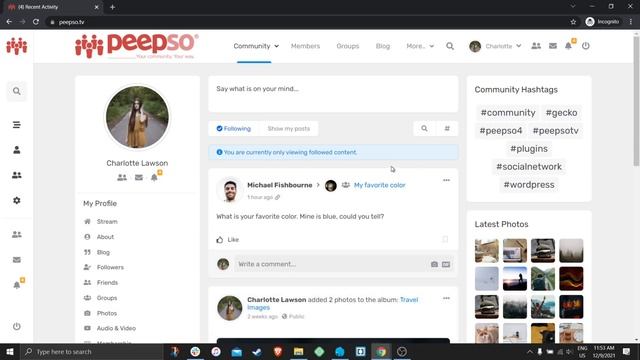The height and width of the screenshot is (360, 640).
Task: Open Chrome tab search dropdown arrow
Action: [573, 7]
